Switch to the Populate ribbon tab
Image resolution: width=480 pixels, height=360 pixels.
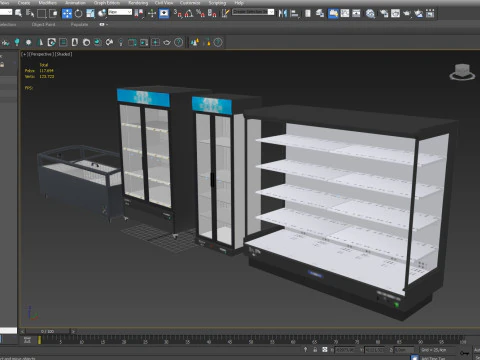click(x=79, y=24)
